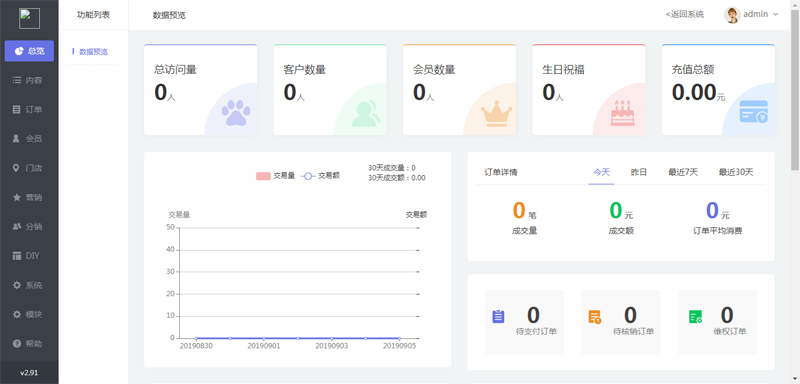Switch to the 昨日 tab
The height and width of the screenshot is (384, 800).
(x=639, y=172)
